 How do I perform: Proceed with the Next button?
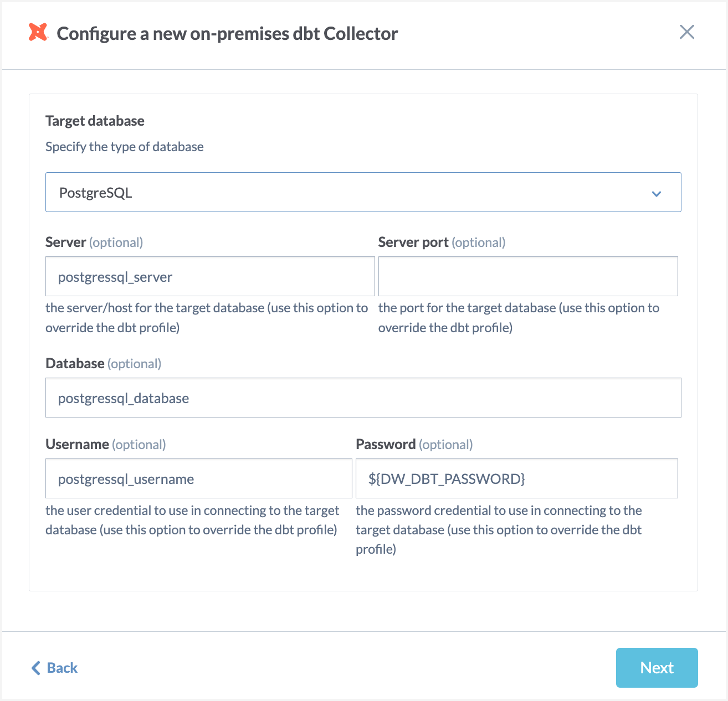click(657, 668)
